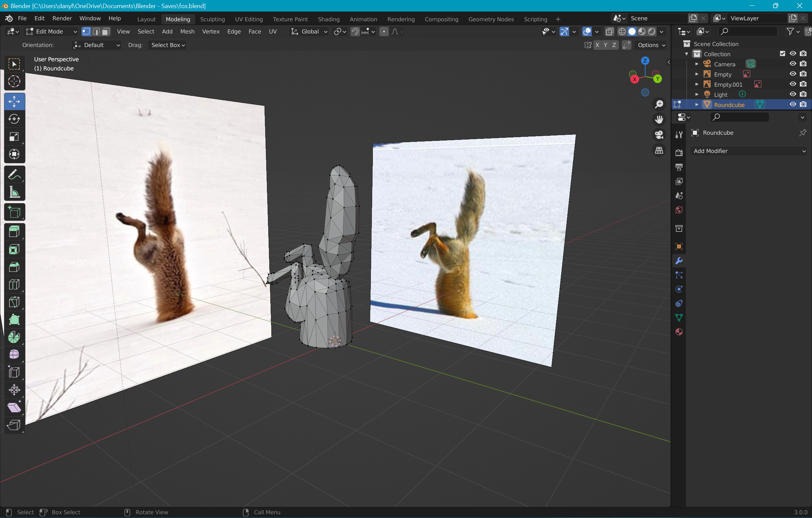Toggle proportional editing

384,31
